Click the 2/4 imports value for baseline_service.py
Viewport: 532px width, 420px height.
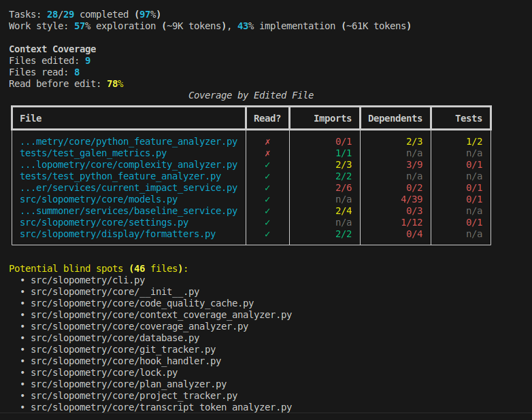[x=344, y=211]
